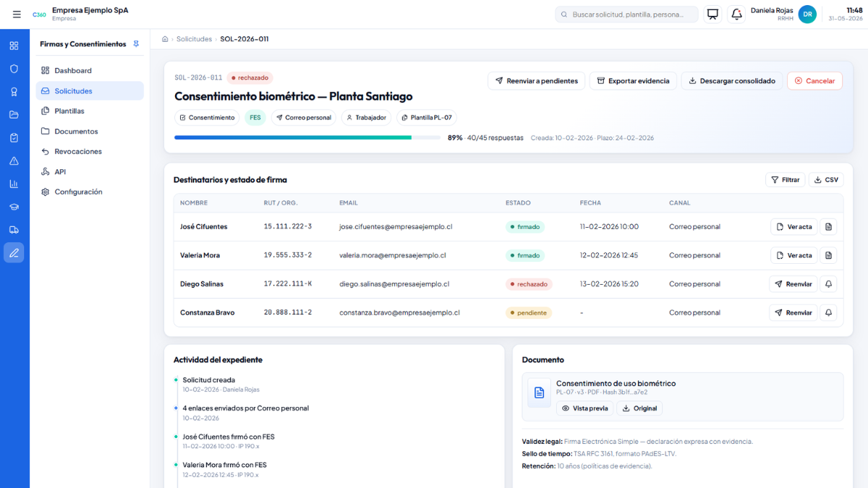Click Solicitud creada activity entry
Viewport: 868px width, 488px height.
coord(209,380)
